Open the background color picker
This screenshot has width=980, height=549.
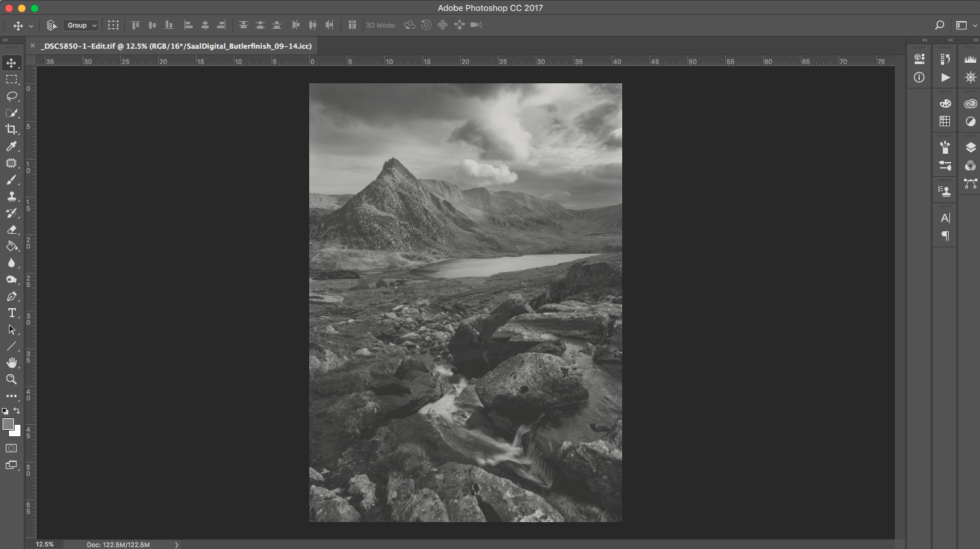tap(17, 432)
